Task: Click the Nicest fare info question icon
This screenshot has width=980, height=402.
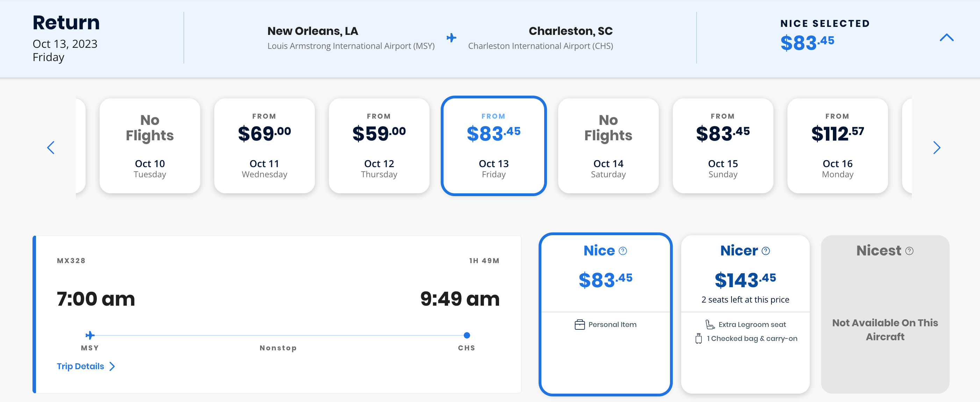Action: tap(909, 251)
